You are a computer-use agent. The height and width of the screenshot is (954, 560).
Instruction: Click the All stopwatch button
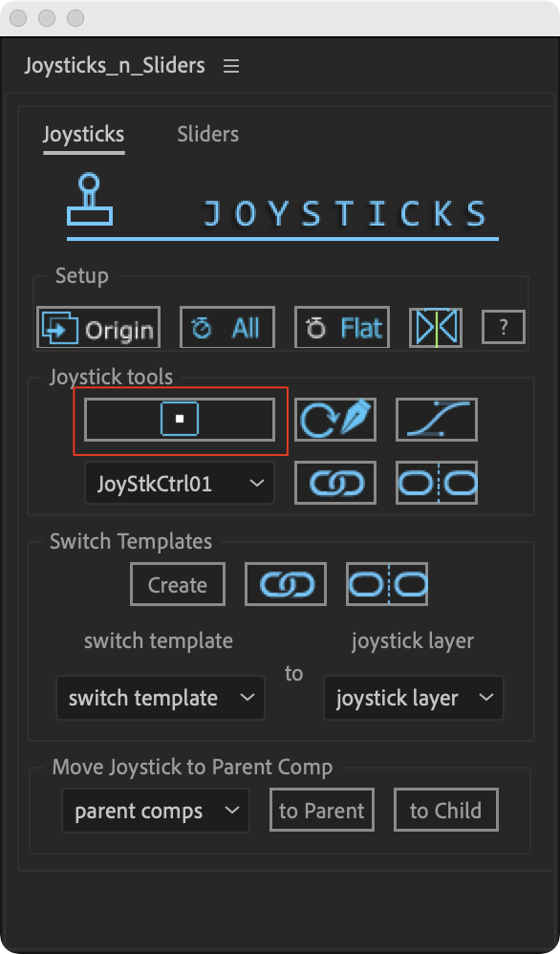pyautogui.click(x=227, y=327)
